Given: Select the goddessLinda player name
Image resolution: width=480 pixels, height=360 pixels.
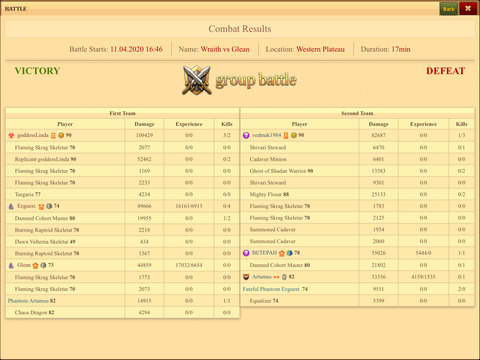Looking at the screenshot, I should tap(33, 135).
